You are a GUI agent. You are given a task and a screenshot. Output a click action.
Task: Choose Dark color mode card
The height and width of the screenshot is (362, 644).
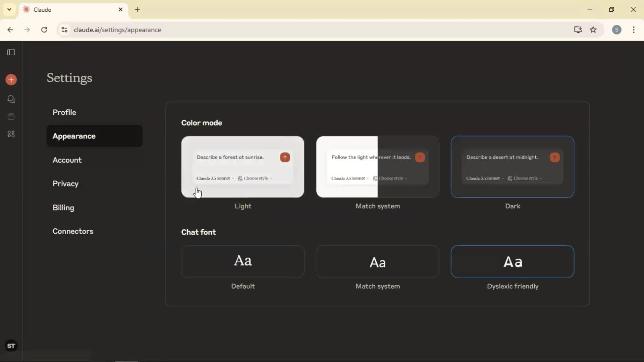[x=513, y=167]
